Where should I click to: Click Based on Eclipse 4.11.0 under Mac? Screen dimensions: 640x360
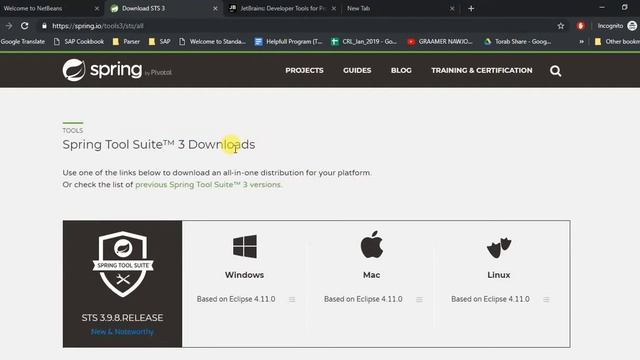[x=363, y=299]
